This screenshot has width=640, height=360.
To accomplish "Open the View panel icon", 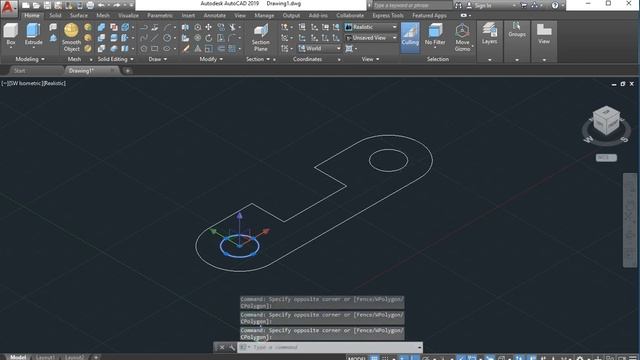I will (x=544, y=33).
